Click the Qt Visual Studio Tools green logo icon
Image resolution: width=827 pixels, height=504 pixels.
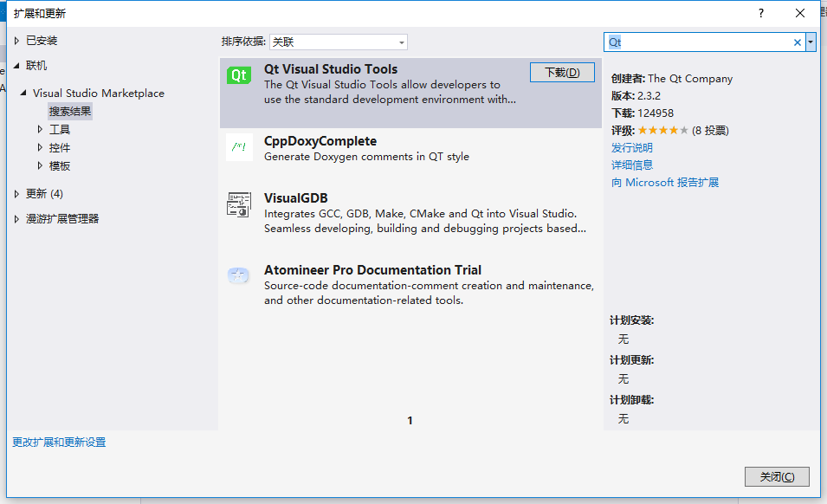pos(239,75)
